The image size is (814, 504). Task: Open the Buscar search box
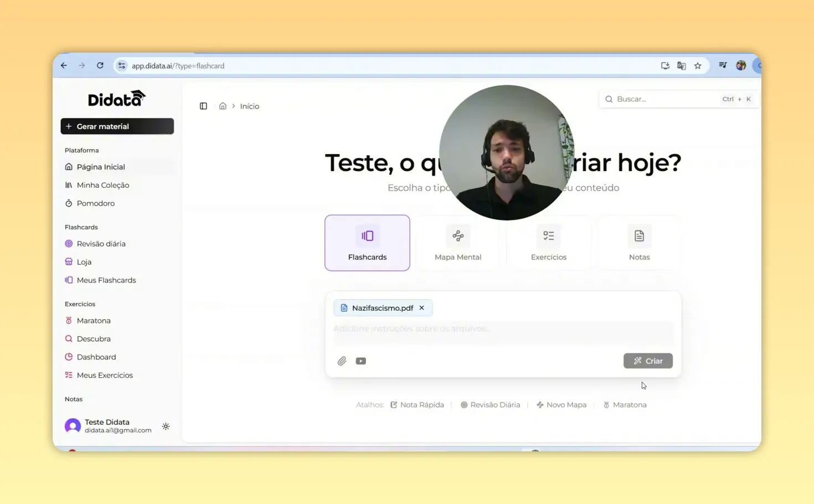(x=664, y=99)
